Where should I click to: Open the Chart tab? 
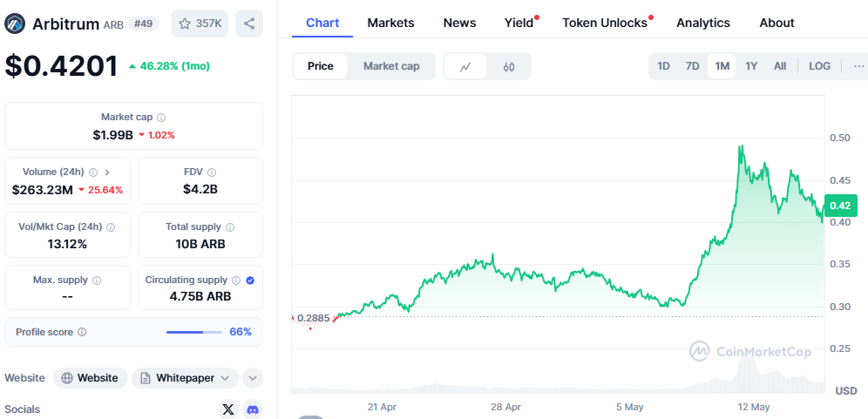(322, 24)
